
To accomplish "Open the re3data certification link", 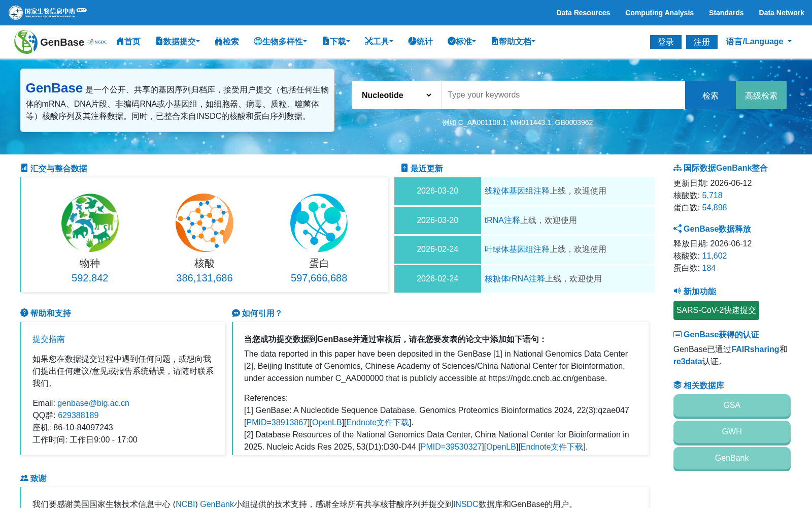I will (x=688, y=361).
